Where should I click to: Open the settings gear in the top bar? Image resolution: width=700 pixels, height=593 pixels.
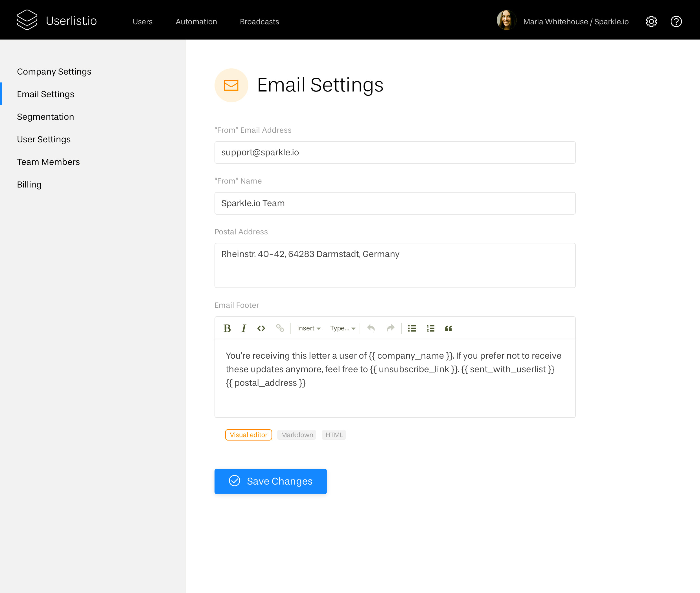[x=651, y=21]
